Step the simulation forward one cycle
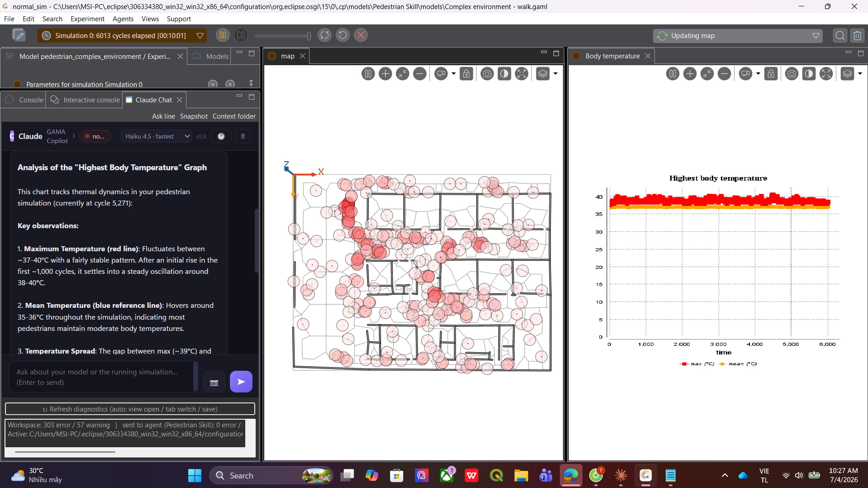 pos(241,35)
